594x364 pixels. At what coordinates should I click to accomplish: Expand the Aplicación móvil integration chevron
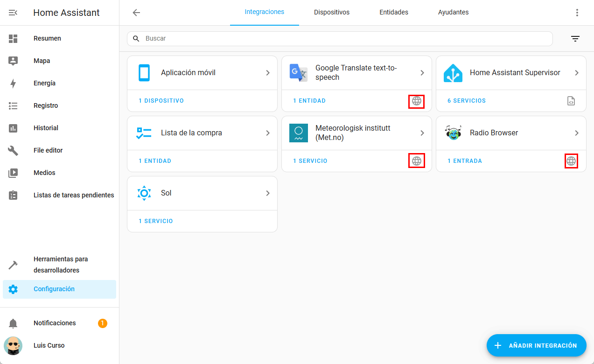click(x=268, y=73)
